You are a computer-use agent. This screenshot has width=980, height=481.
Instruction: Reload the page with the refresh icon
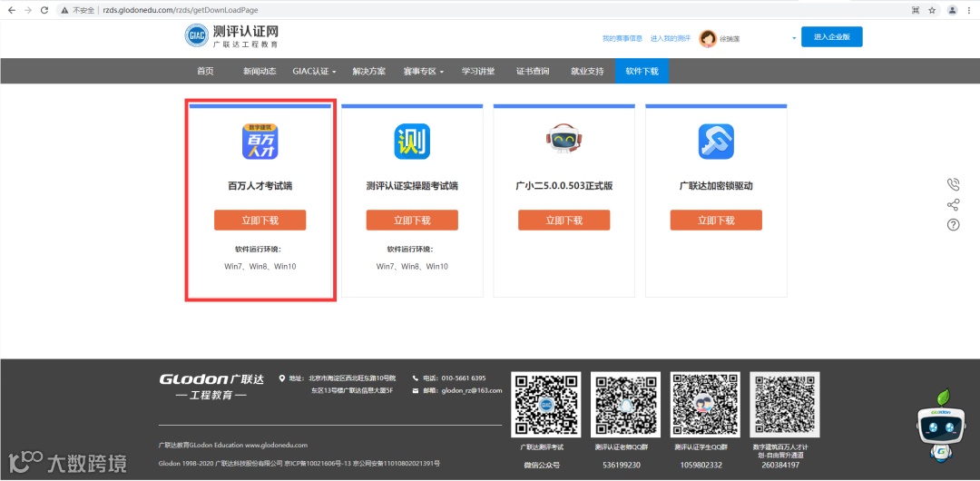(x=44, y=10)
